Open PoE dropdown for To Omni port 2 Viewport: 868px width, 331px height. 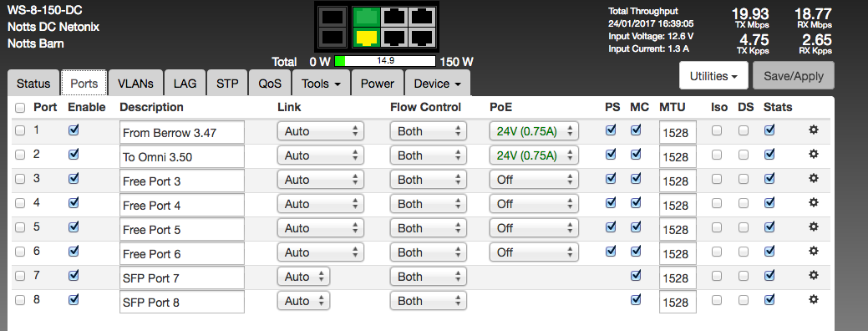point(534,155)
